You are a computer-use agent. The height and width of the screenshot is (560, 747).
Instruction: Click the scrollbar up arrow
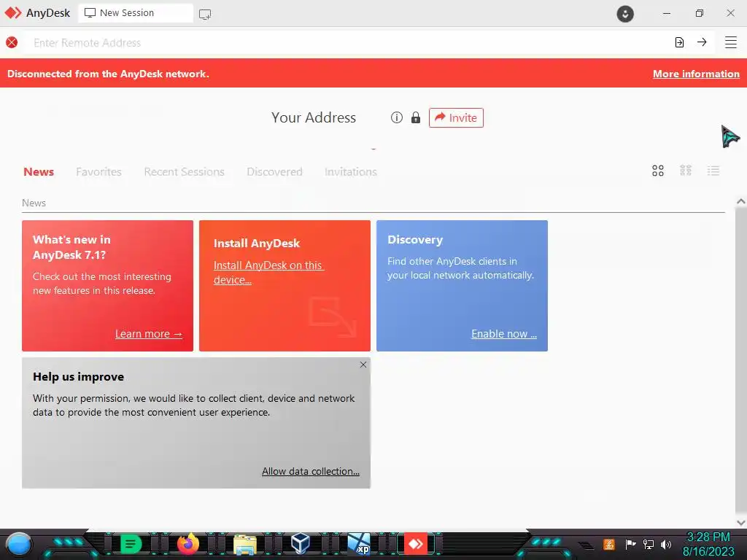pyautogui.click(x=741, y=201)
